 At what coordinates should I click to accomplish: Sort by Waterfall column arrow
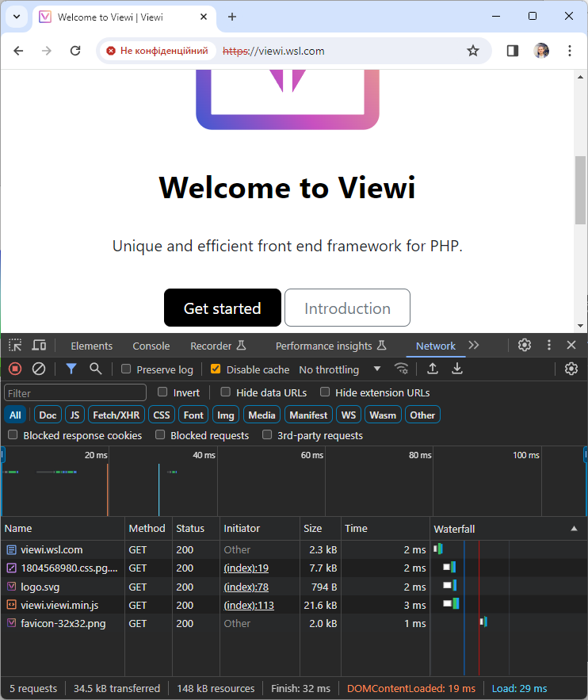point(575,529)
